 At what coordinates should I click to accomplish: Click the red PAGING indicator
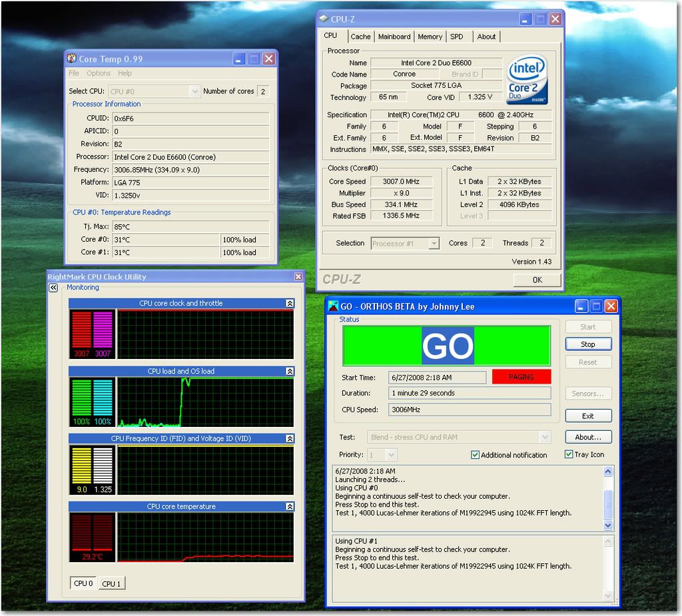click(x=521, y=377)
